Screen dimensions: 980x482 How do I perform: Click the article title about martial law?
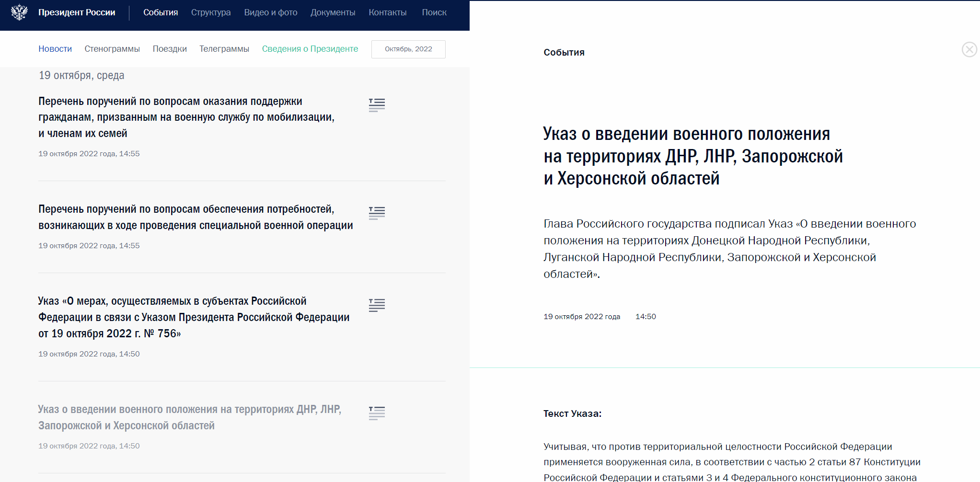point(693,156)
